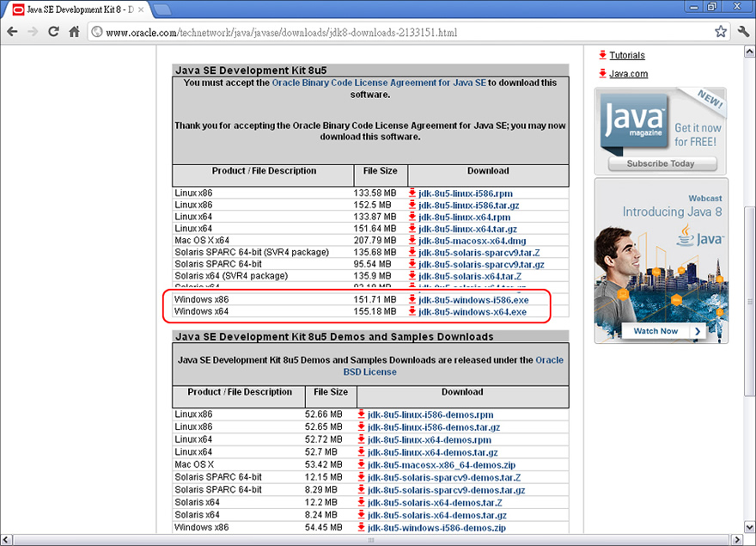Click the browser Back arrow button

click(12, 32)
